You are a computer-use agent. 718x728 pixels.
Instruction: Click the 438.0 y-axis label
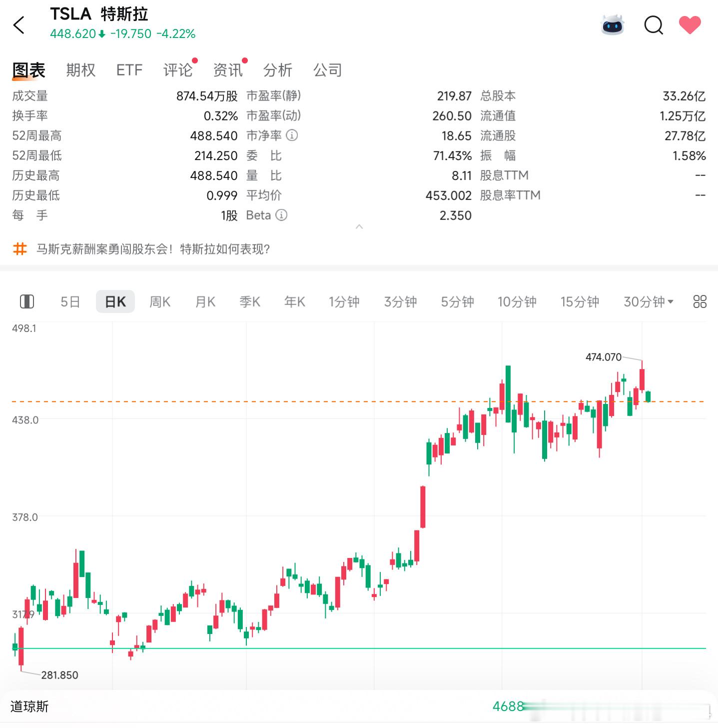click(x=25, y=420)
